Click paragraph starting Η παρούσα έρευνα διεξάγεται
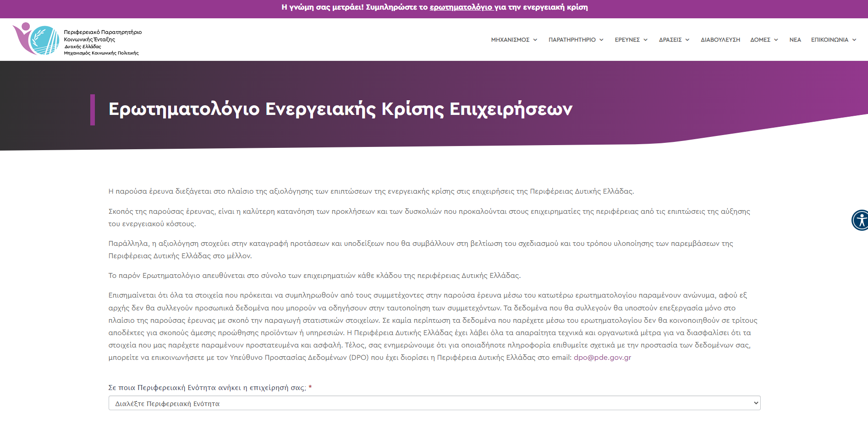 pos(371,191)
